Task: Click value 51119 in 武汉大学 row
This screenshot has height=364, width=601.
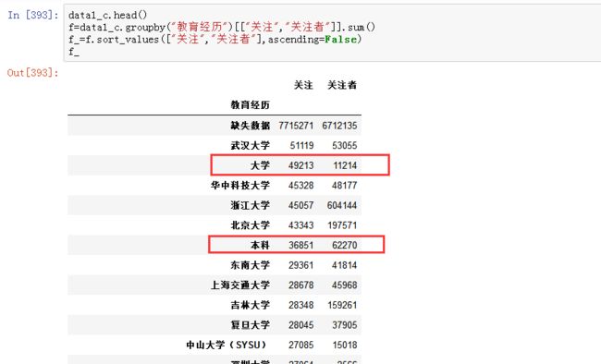Action: pos(301,146)
